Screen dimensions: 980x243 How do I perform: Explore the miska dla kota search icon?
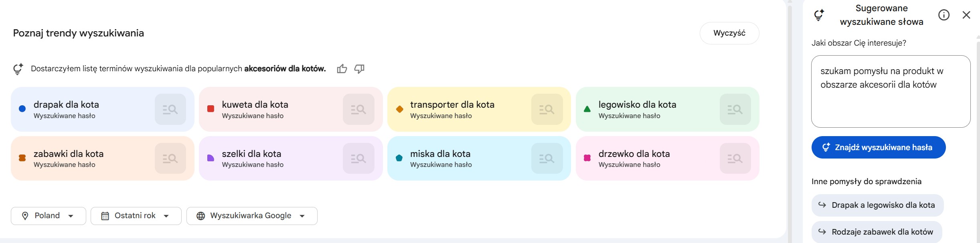coord(547,159)
